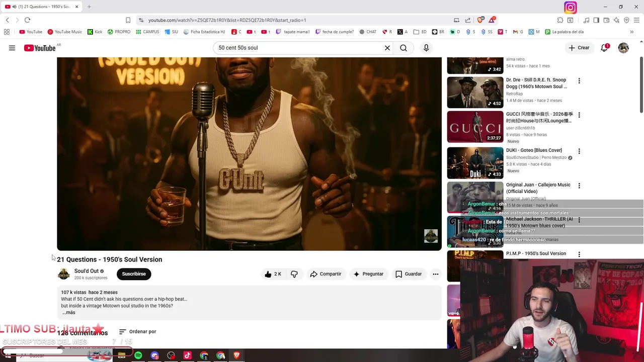Open options for Original Juan Callejero Music
Screen dimensions: 644x362
point(579,186)
